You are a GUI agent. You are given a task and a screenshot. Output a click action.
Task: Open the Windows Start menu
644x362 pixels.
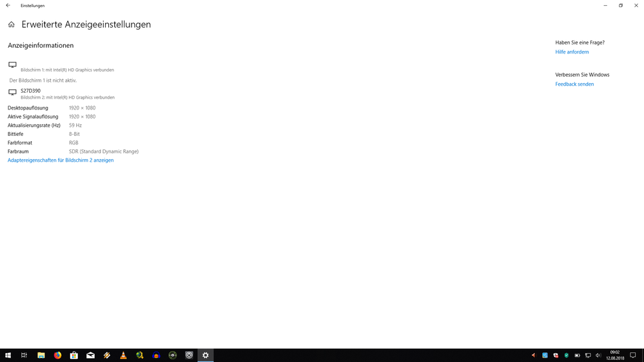(x=8, y=356)
